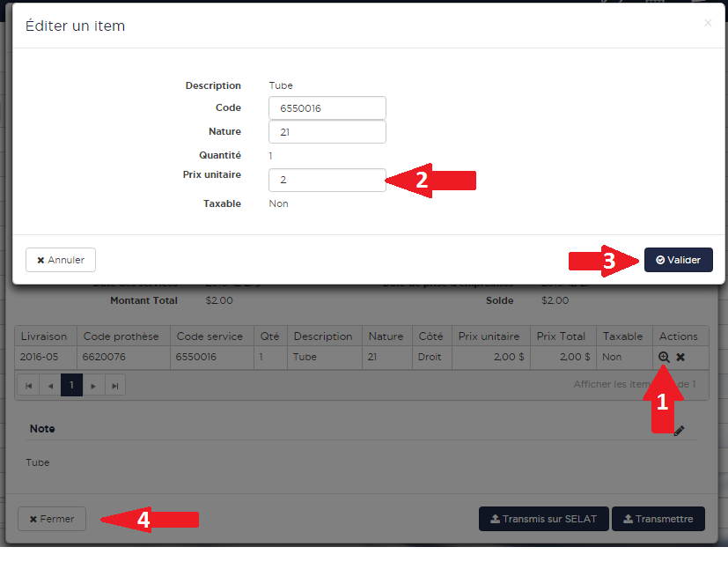Image resolution: width=728 pixels, height=584 pixels.
Task: Cancel editing with Annuler
Action: [61, 260]
